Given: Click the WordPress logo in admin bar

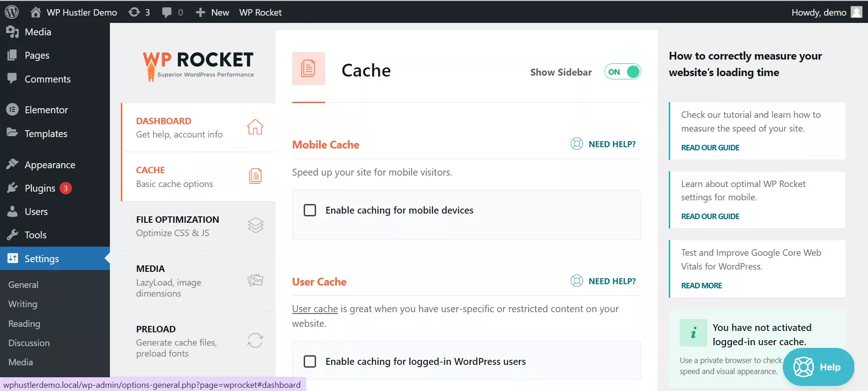Looking at the screenshot, I should (11, 12).
